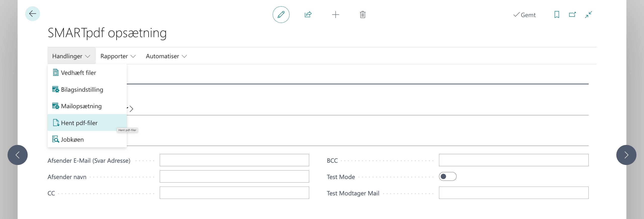Click the share icon in toolbar
Image resolution: width=644 pixels, height=219 pixels.
click(x=308, y=15)
